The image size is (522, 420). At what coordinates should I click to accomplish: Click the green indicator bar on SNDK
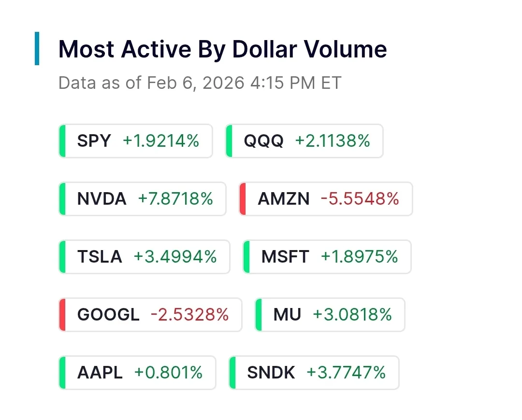point(232,373)
